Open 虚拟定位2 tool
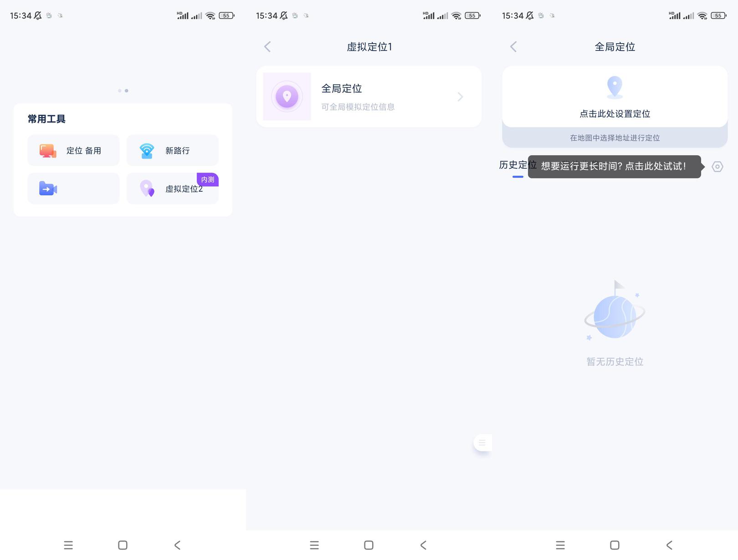The height and width of the screenshot is (560, 738). pos(173,188)
